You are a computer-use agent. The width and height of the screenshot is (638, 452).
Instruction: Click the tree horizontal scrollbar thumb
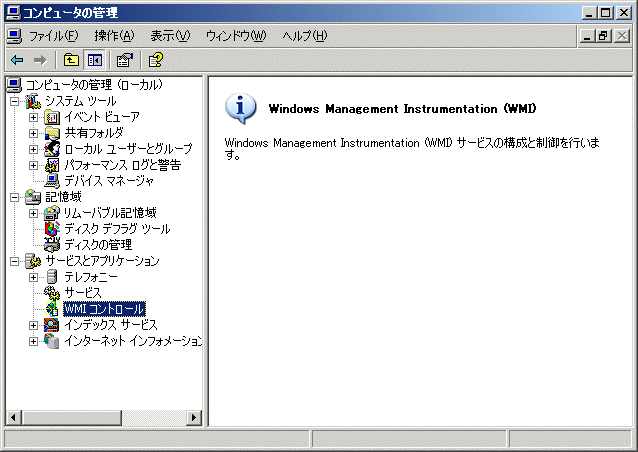[x=72, y=417]
